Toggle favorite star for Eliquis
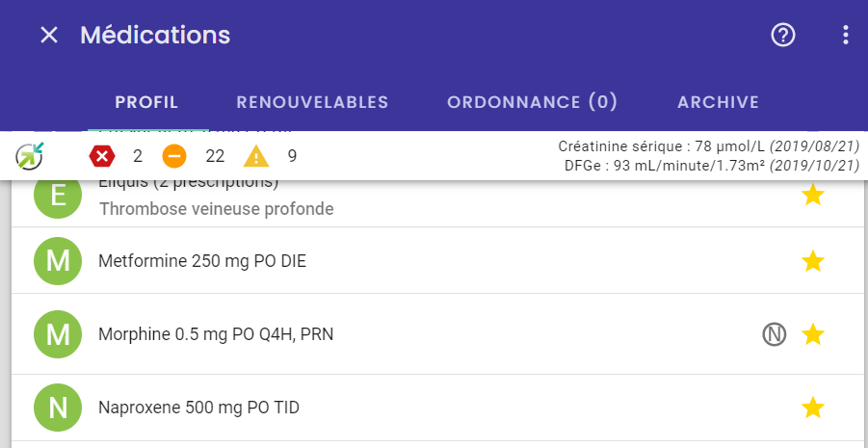Image resolution: width=868 pixels, height=448 pixels. tap(813, 195)
